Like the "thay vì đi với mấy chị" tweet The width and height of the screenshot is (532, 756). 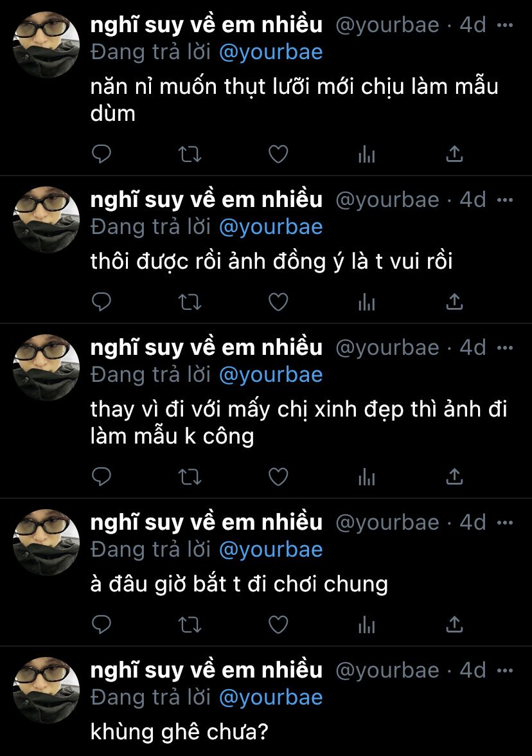(278, 477)
